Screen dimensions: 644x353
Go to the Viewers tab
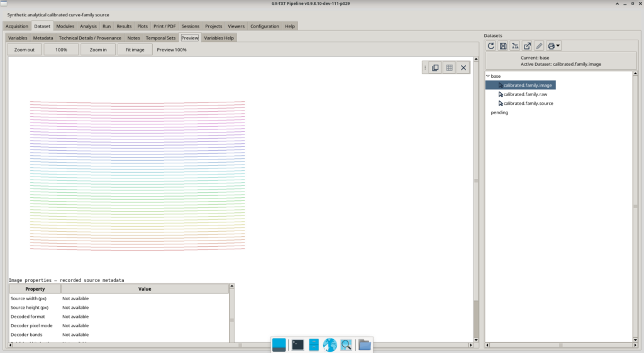click(x=236, y=26)
